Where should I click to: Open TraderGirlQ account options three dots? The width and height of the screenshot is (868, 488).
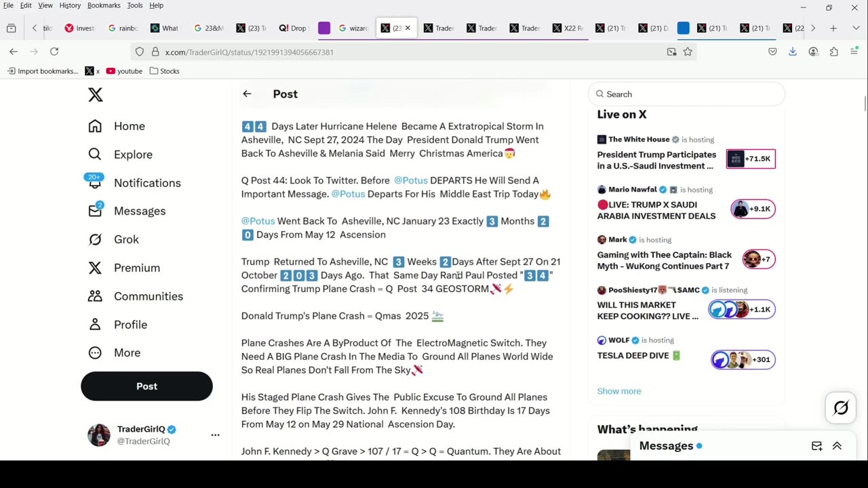coord(215,435)
